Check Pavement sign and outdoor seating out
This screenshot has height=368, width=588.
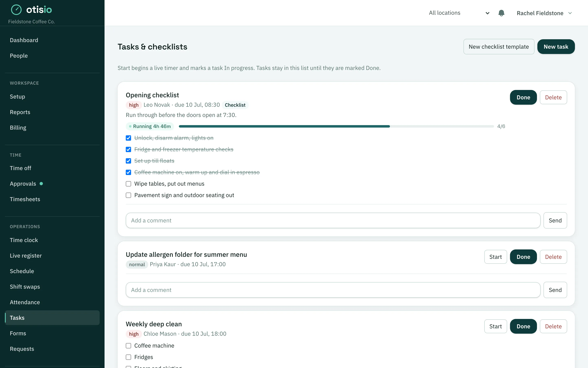coord(129,195)
